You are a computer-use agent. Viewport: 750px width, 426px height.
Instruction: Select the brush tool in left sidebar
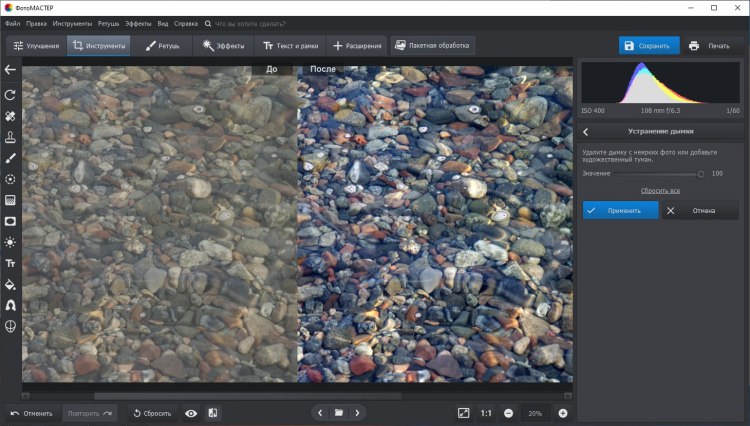(10, 158)
